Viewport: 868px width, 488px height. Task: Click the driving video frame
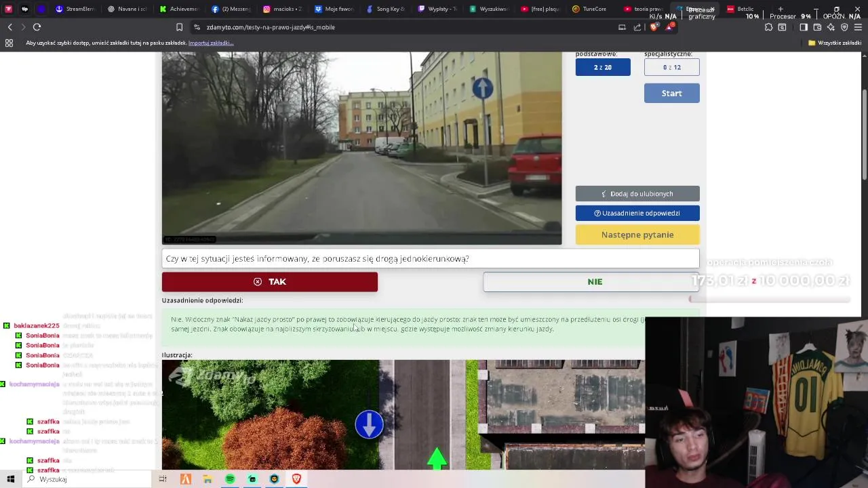pyautogui.click(x=361, y=148)
